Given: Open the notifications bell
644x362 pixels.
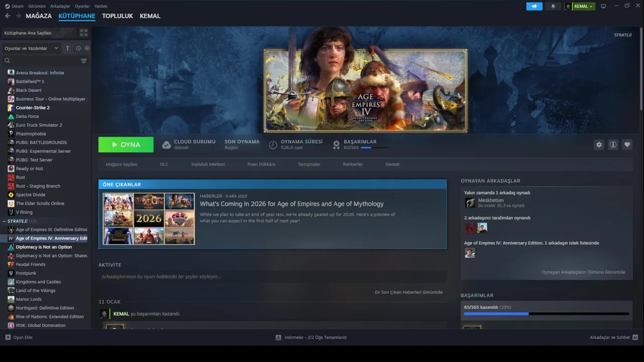Looking at the screenshot, I should (553, 6).
